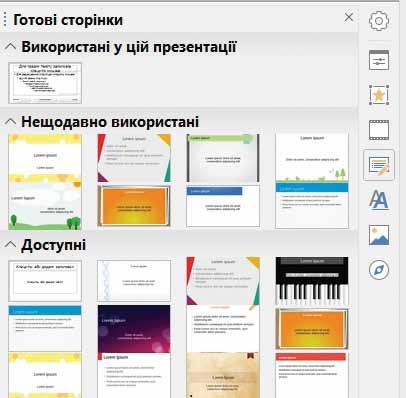Apply the recent master with green trees and clouds

45,206
